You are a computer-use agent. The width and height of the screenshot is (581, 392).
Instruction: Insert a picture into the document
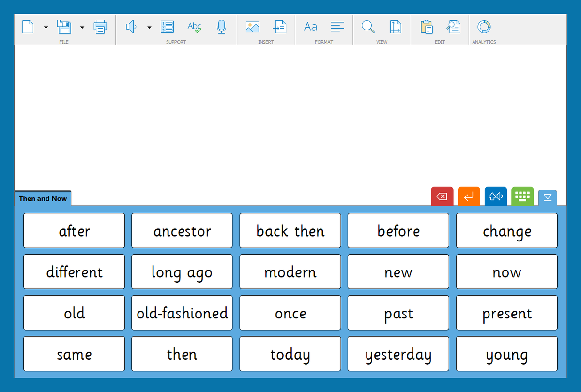pos(252,27)
